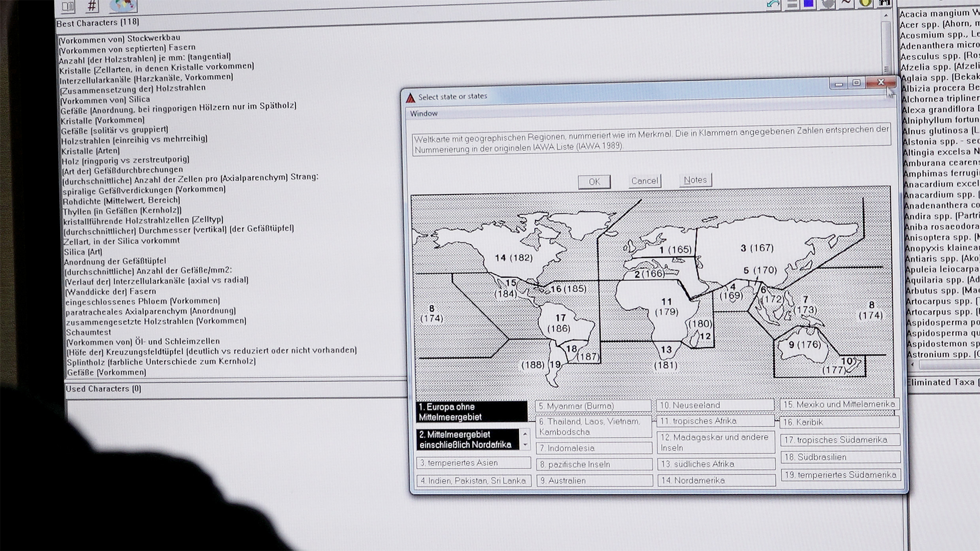Click the world map globe toolbar icon
980x551 pixels.
pyautogui.click(x=123, y=5)
